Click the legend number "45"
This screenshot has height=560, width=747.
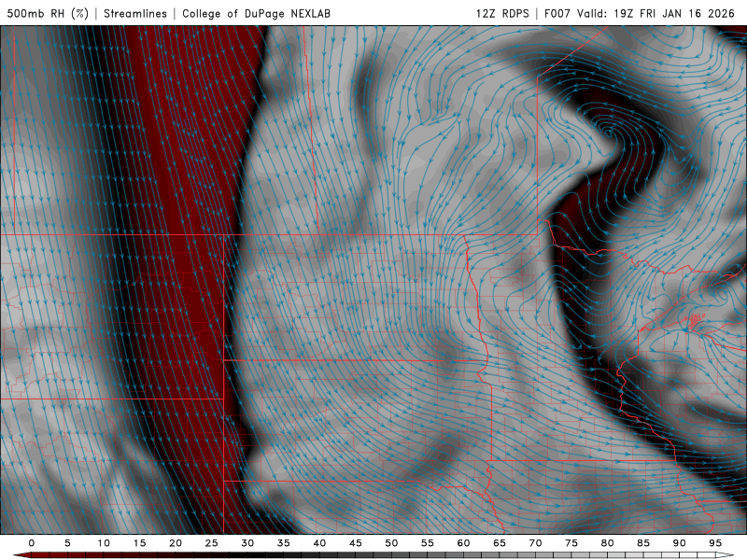tap(355, 543)
